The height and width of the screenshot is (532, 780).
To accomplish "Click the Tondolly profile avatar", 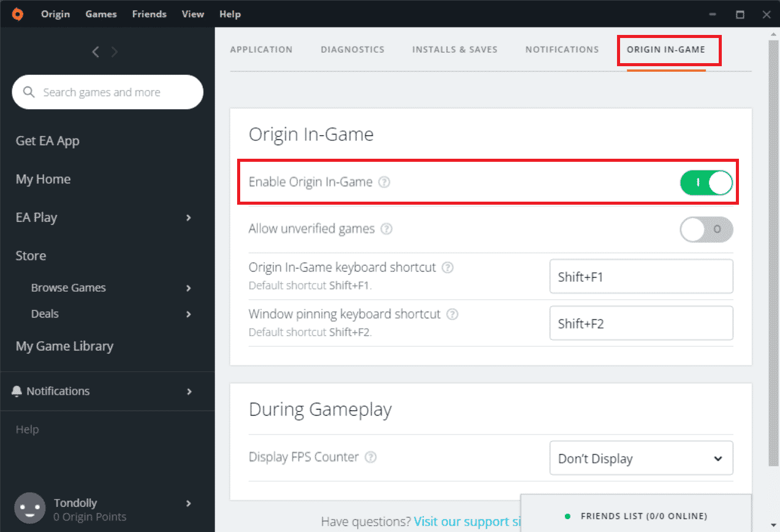I will [x=30, y=508].
